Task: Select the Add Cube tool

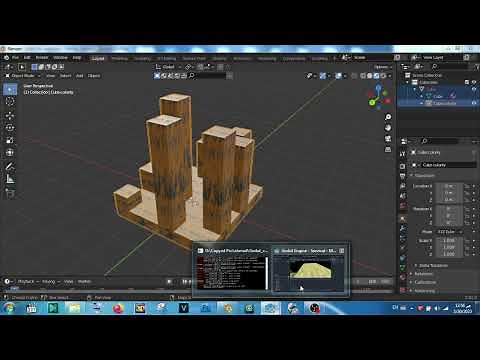Action: [10, 193]
